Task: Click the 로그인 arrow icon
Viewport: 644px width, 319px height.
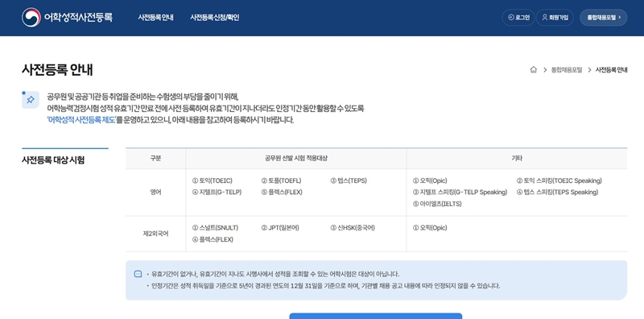Action: pyautogui.click(x=511, y=17)
